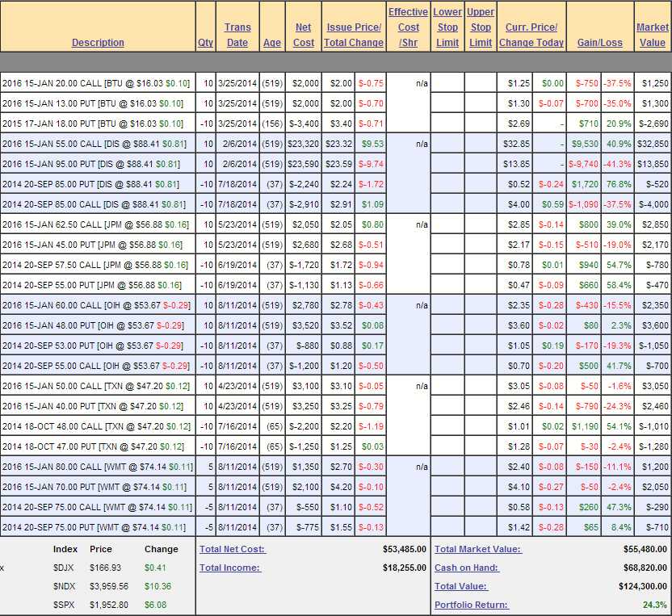Image resolution: width=672 pixels, height=616 pixels.
Task: Sort by Trans Date header
Action: point(237,35)
